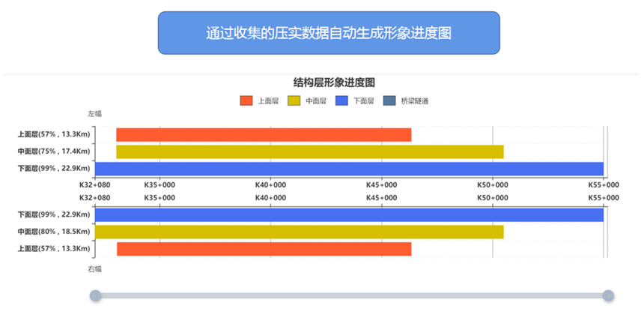Select the blue 下面层 bar in 左幅 chart

[x=349, y=169]
